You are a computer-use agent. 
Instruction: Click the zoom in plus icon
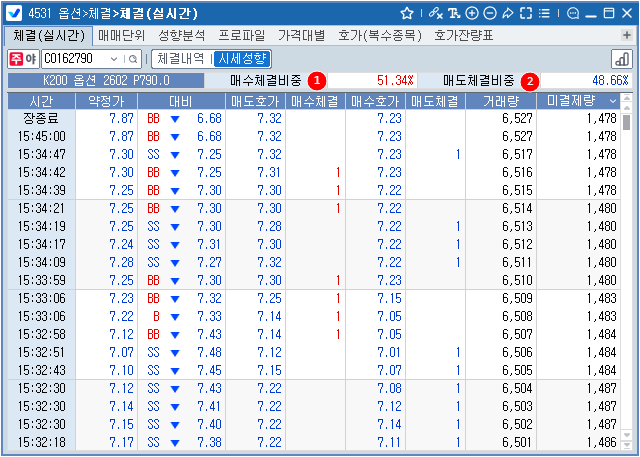tap(472, 13)
